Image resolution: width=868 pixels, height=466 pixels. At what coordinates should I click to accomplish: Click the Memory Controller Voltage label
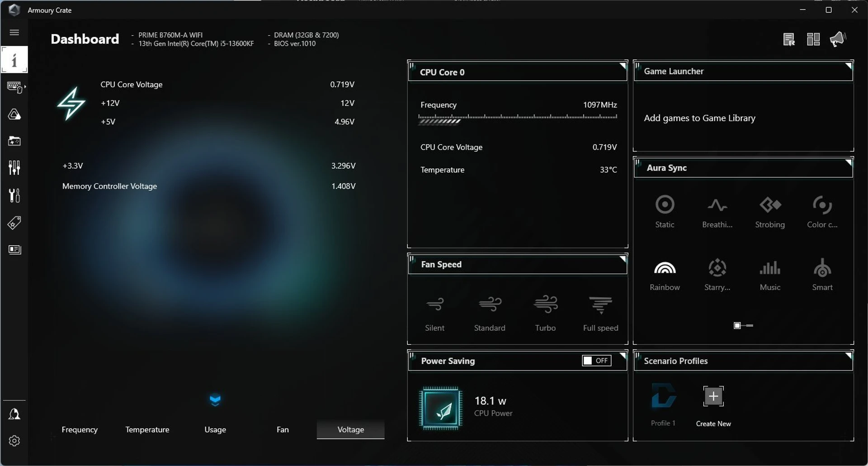point(109,186)
